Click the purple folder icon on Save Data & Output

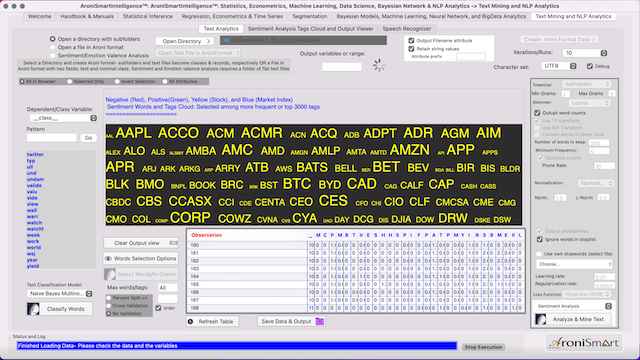point(320,322)
